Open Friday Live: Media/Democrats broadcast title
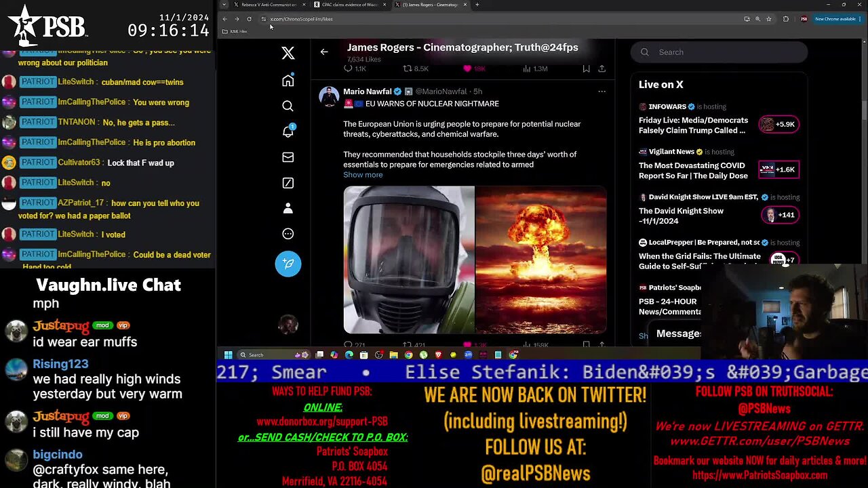This screenshot has height=488, width=868. (x=693, y=125)
